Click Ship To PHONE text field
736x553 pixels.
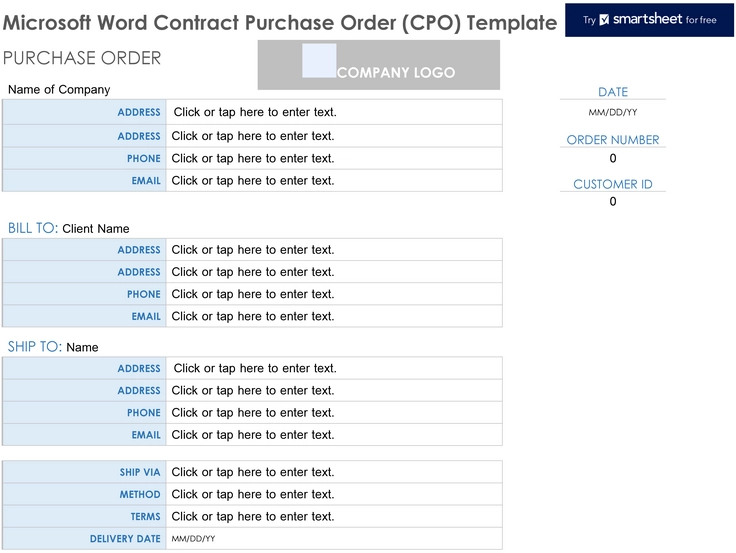[334, 413]
